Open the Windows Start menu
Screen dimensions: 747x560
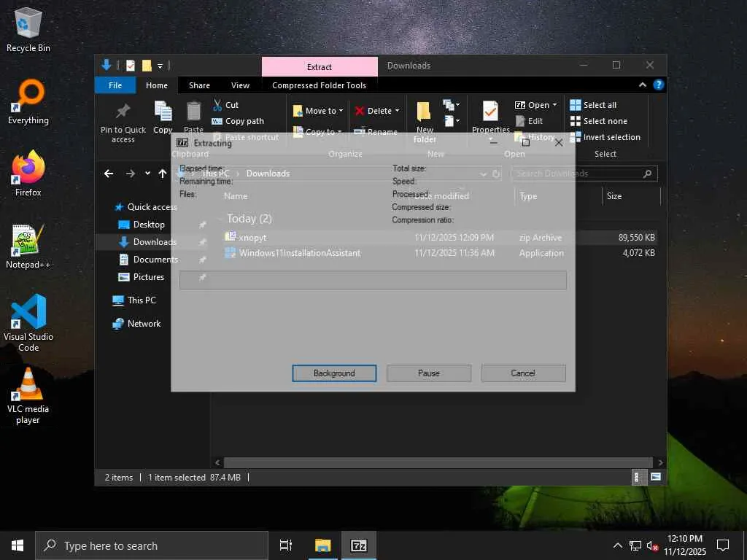[18, 545]
